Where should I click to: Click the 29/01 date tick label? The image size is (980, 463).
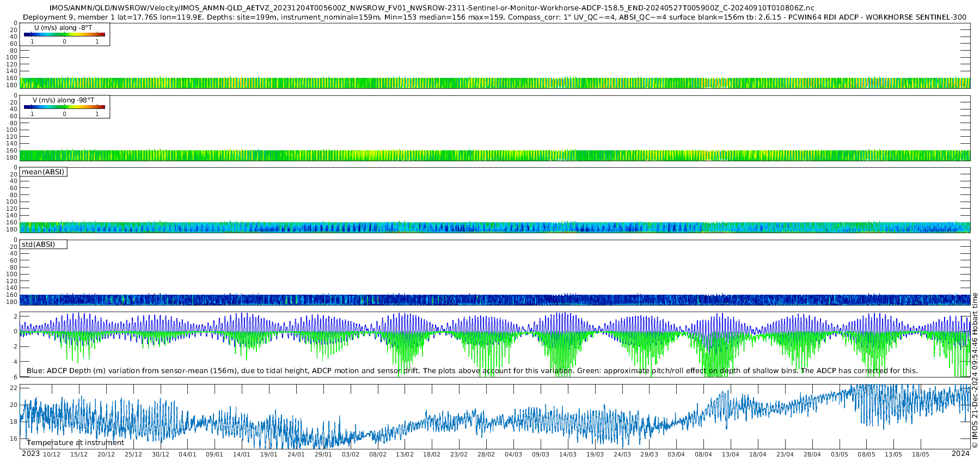click(323, 454)
